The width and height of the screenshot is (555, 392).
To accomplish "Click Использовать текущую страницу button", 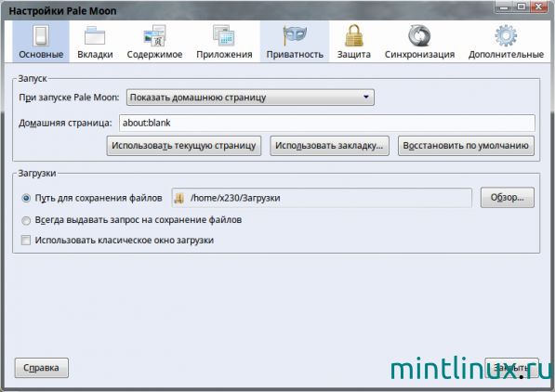I will 184,146.
